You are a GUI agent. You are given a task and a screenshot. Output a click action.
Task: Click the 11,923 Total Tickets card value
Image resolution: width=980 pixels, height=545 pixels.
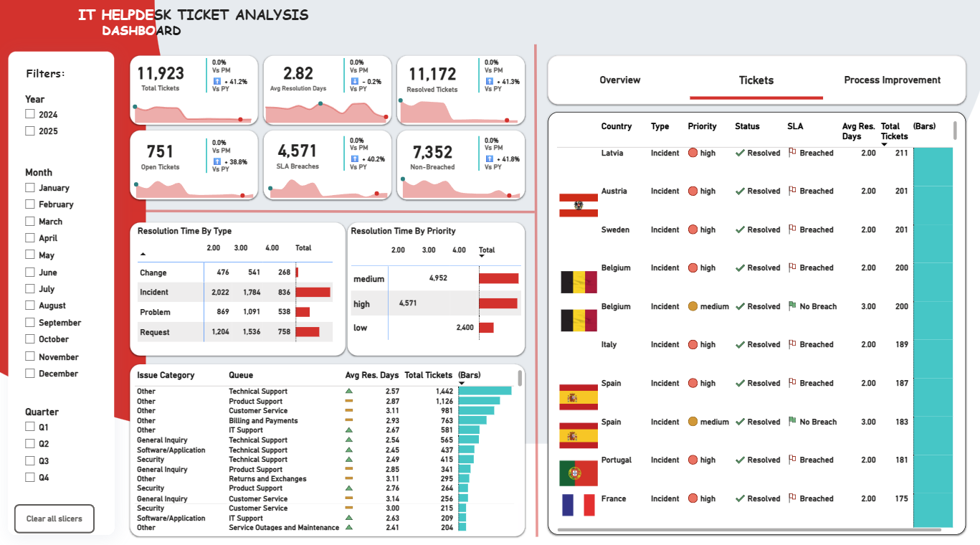click(161, 73)
